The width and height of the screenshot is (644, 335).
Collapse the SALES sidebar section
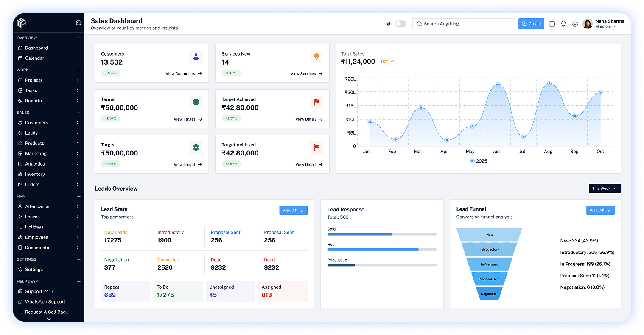point(79,113)
